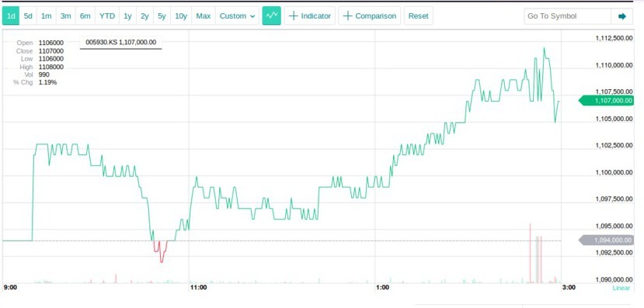Click the 9:00 time axis label
This screenshot has height=308, width=644.
[x=10, y=288]
